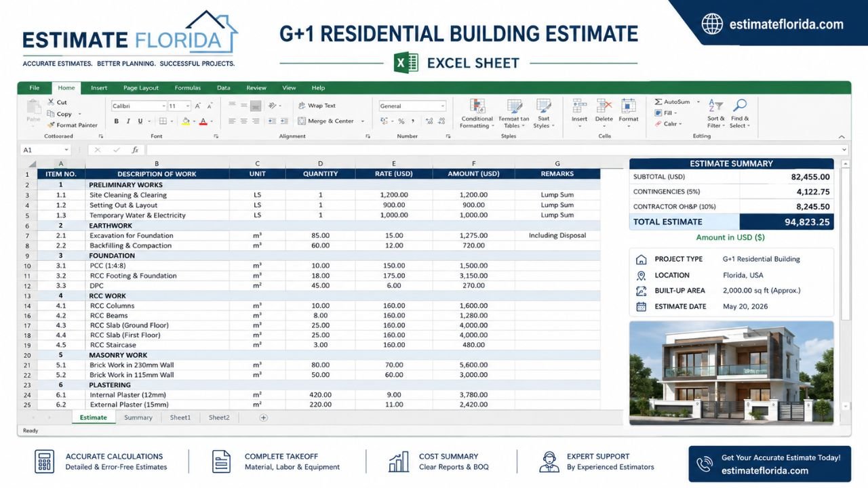Open the AutoSum dropdown arrow
Screen dimensions: 868x488
click(x=697, y=102)
